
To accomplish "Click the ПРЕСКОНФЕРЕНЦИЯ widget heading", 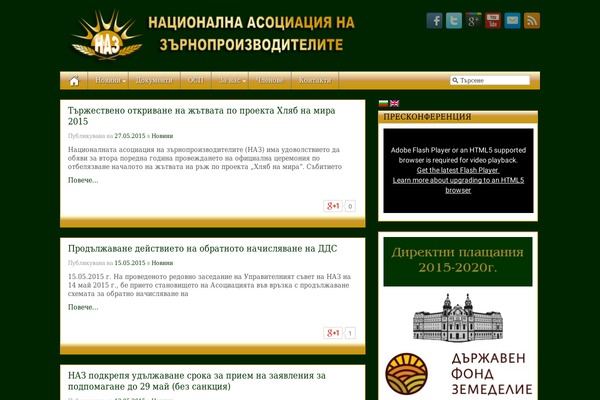I will tap(427, 117).
